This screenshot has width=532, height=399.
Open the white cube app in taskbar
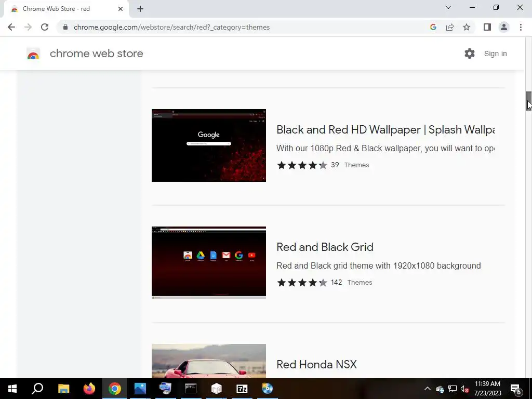217,389
